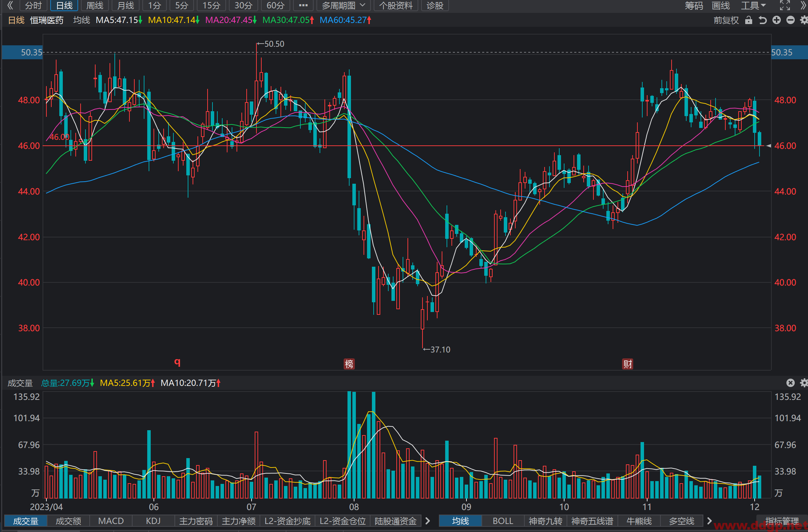The height and width of the screenshot is (532, 808).
Task: Select the 月线 period tab
Action: 125,5
